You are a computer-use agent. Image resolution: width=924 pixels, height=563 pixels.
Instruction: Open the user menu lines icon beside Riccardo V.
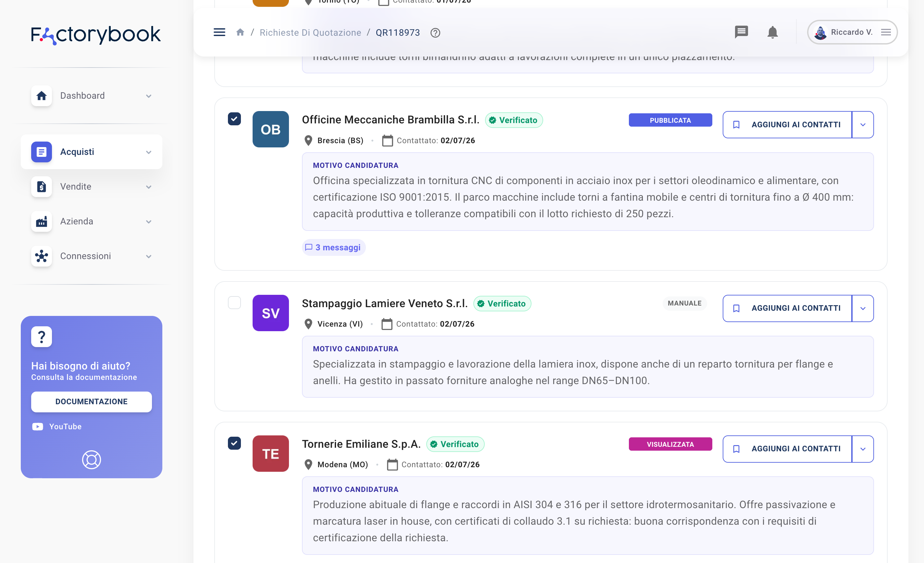coord(886,32)
